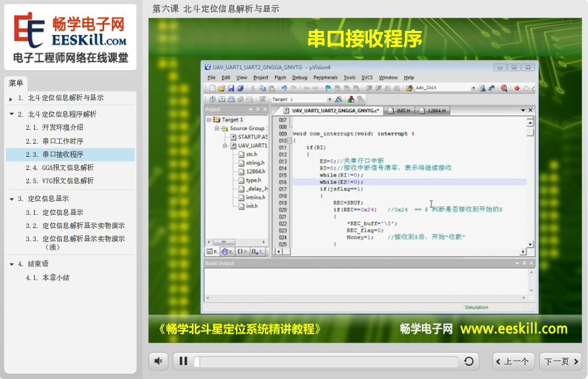Image resolution: width=588 pixels, height=379 pixels.
Task: Open lesson 3.1 定位信息显示
Action: (x=55, y=212)
